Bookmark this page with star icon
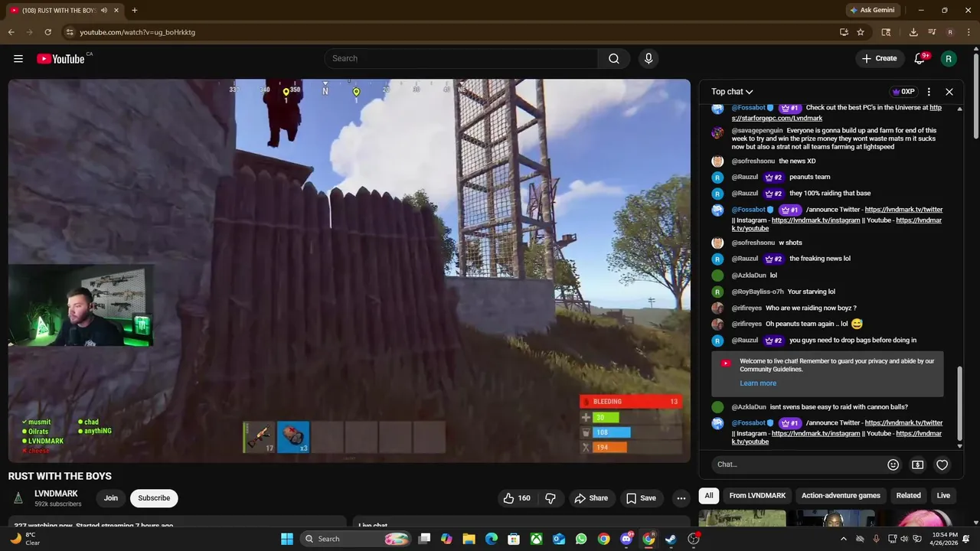This screenshot has width=980, height=551. click(x=861, y=32)
